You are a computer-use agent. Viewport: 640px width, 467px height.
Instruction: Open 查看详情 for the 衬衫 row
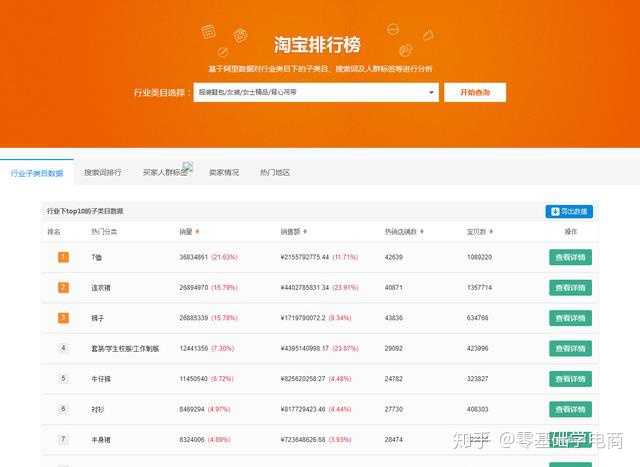pos(570,409)
